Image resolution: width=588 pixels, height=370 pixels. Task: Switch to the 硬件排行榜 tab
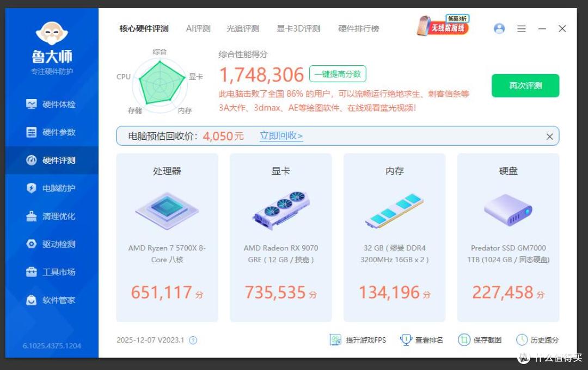[x=358, y=28]
